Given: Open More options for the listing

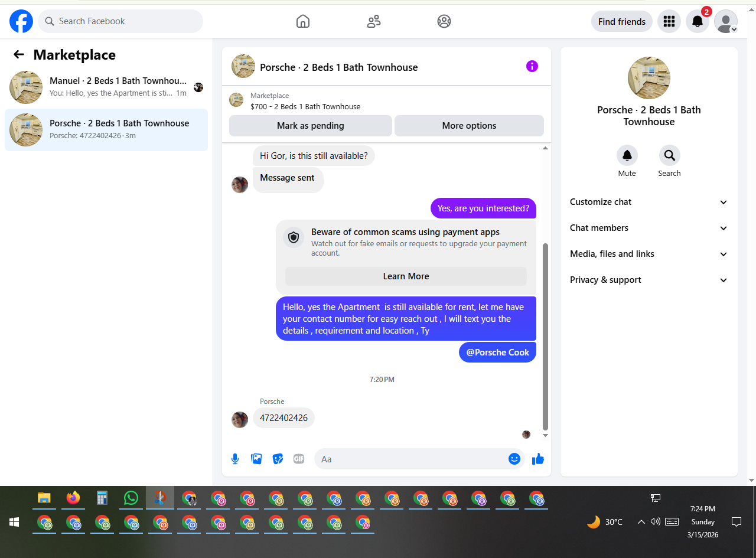Looking at the screenshot, I should click(469, 126).
